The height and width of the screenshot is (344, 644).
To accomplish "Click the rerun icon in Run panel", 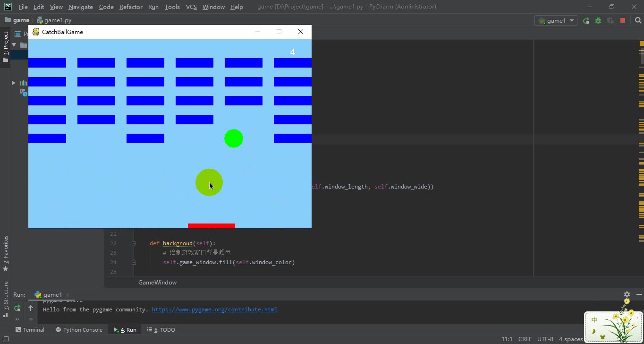I will point(17,308).
